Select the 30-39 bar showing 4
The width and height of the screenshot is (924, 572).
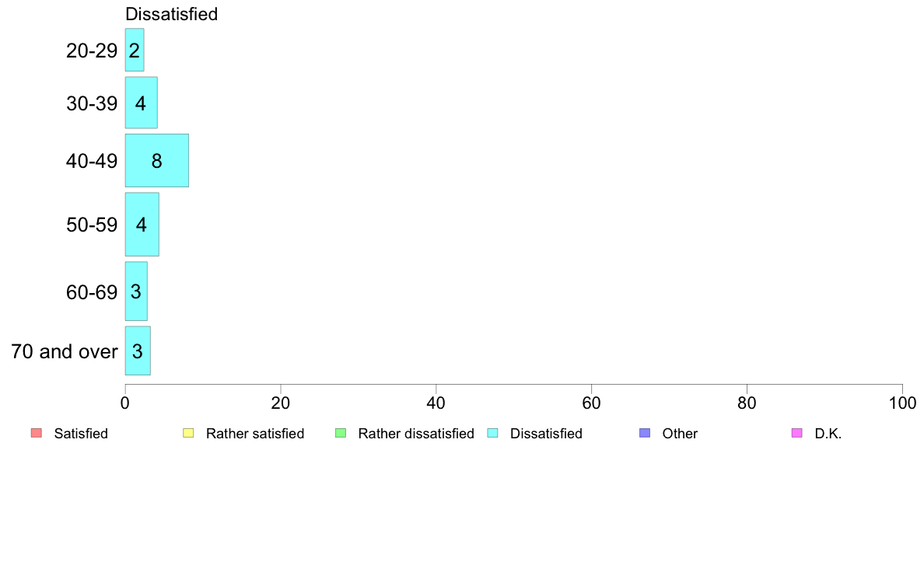(x=141, y=103)
